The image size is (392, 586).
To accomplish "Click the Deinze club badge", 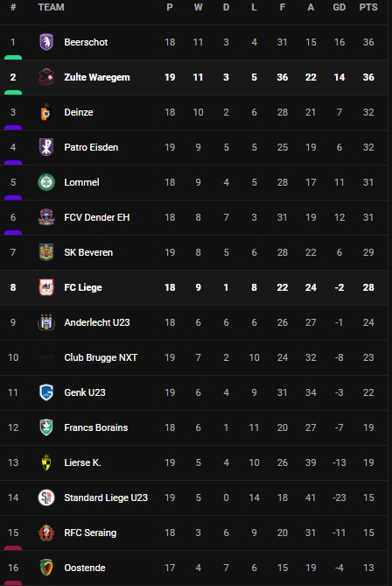I will click(46, 112).
